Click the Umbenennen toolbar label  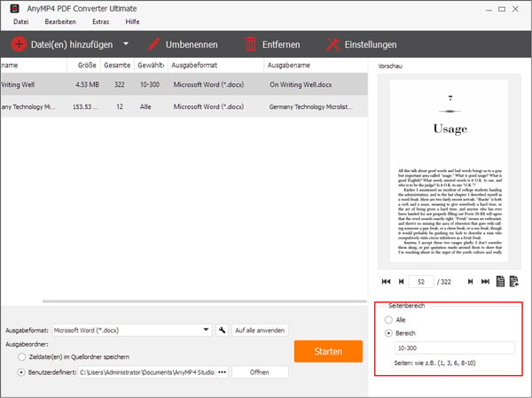[x=192, y=44]
